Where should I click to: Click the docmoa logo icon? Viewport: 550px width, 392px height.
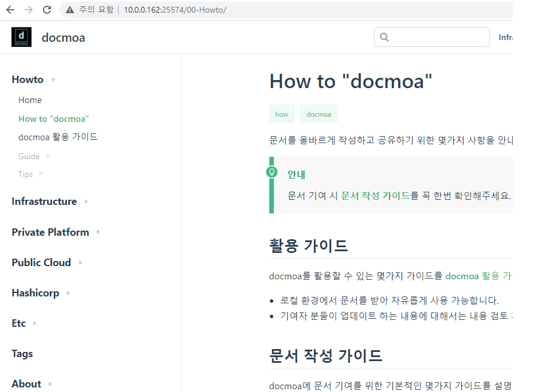coord(21,37)
